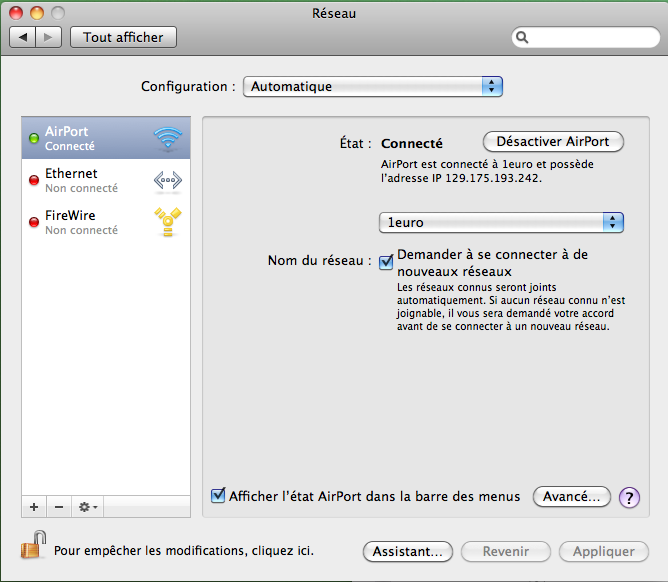Click the 'Connecté' status text

click(x=412, y=144)
